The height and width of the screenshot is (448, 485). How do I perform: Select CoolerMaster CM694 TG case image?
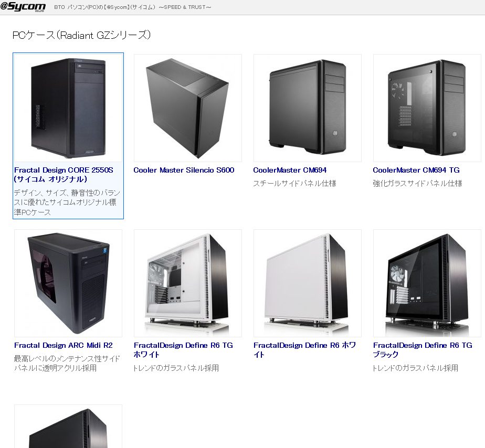(x=427, y=108)
